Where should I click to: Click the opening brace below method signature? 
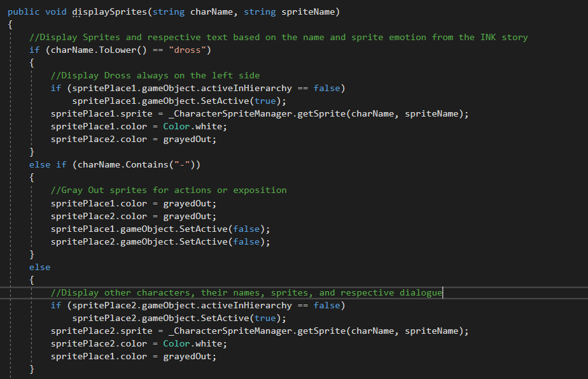coord(10,24)
